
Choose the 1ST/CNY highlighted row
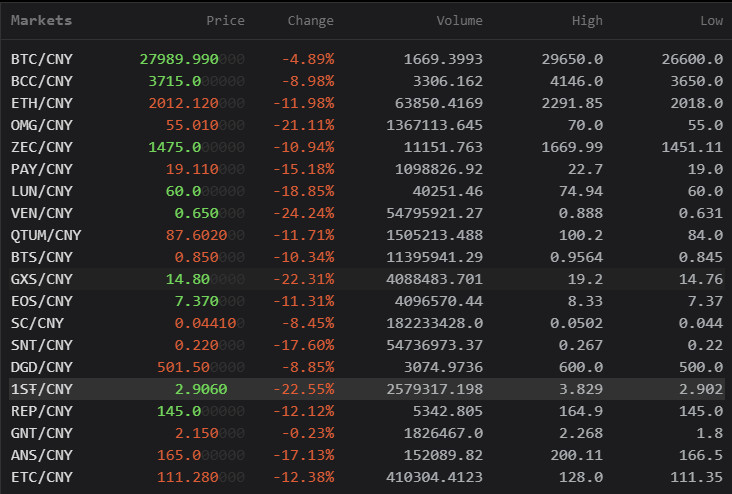coord(41,389)
